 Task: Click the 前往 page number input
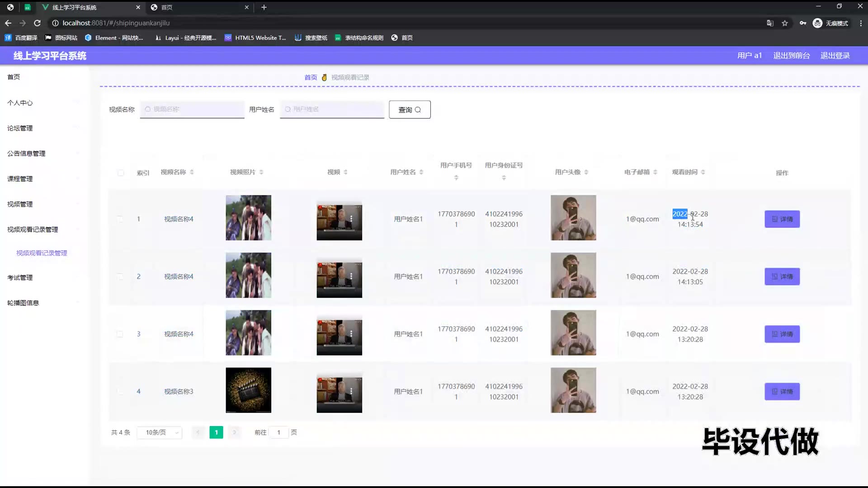click(278, 432)
